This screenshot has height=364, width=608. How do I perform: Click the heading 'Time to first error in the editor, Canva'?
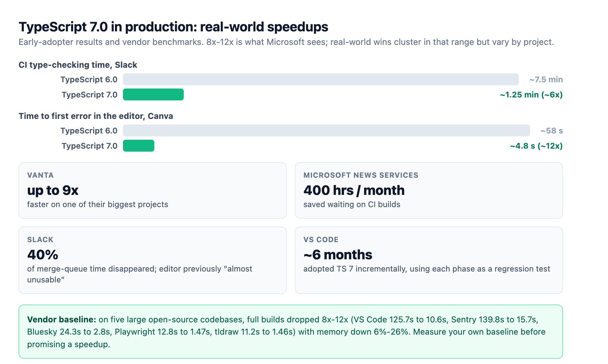[x=96, y=116]
